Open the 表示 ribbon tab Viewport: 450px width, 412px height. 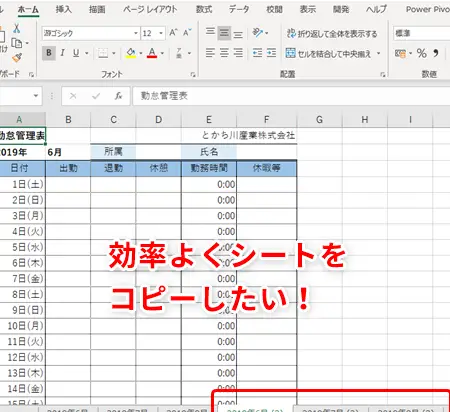click(x=308, y=9)
